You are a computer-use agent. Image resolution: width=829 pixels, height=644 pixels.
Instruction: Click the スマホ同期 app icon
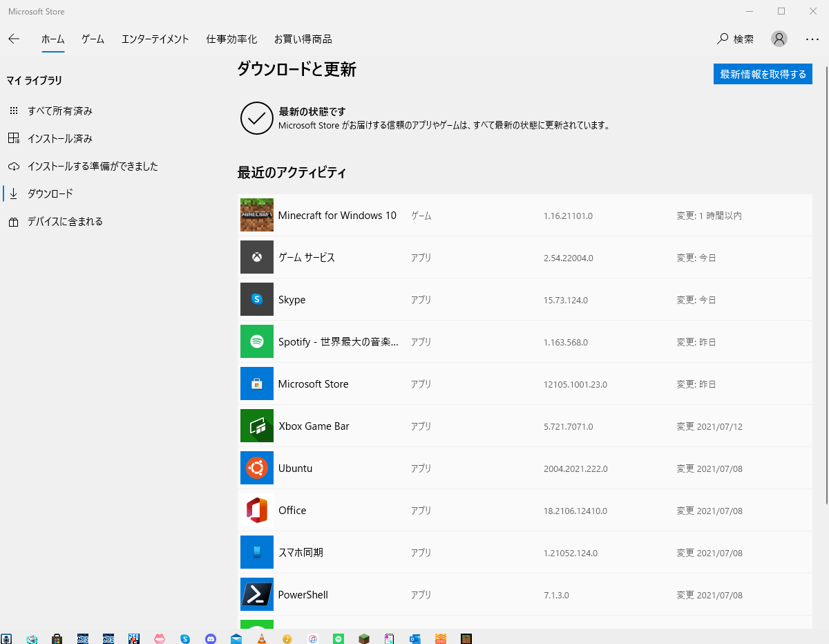(257, 552)
